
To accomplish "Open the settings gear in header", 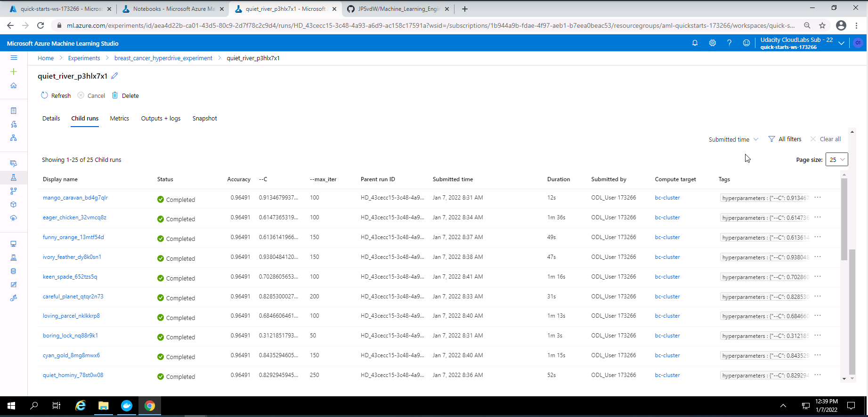I will pos(713,43).
